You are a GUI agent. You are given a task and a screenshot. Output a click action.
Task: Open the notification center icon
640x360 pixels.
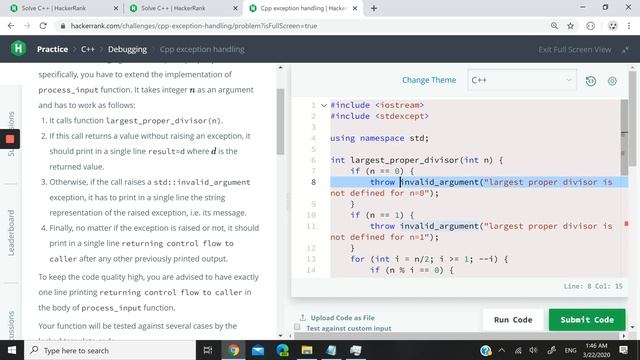tap(623, 350)
